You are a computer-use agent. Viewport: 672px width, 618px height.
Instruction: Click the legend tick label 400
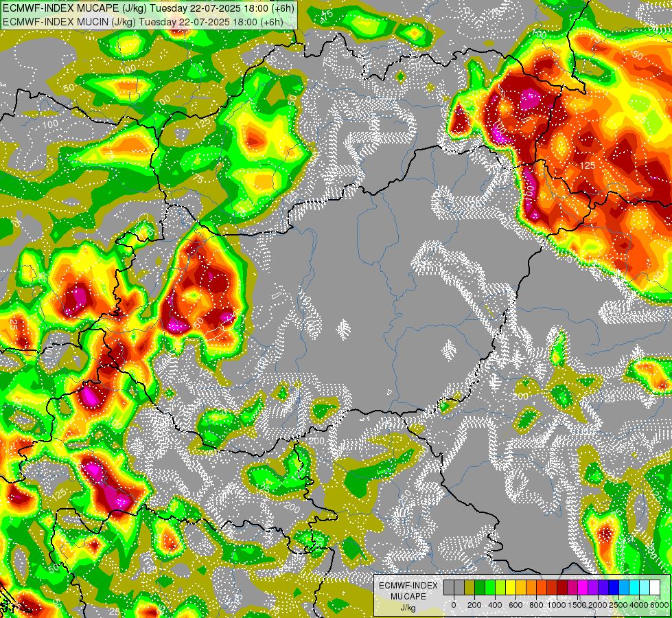pos(495,605)
